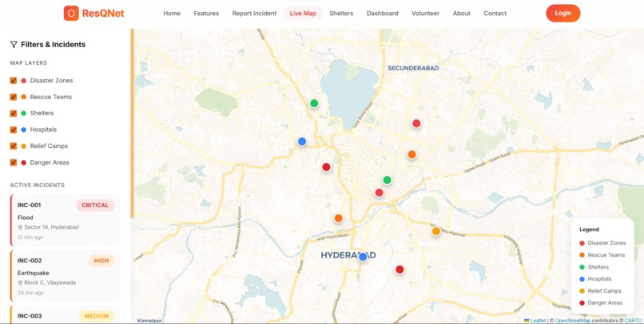Click the orange sidebar scrollbar thumb
This screenshot has height=324, width=644.
(x=133, y=123)
